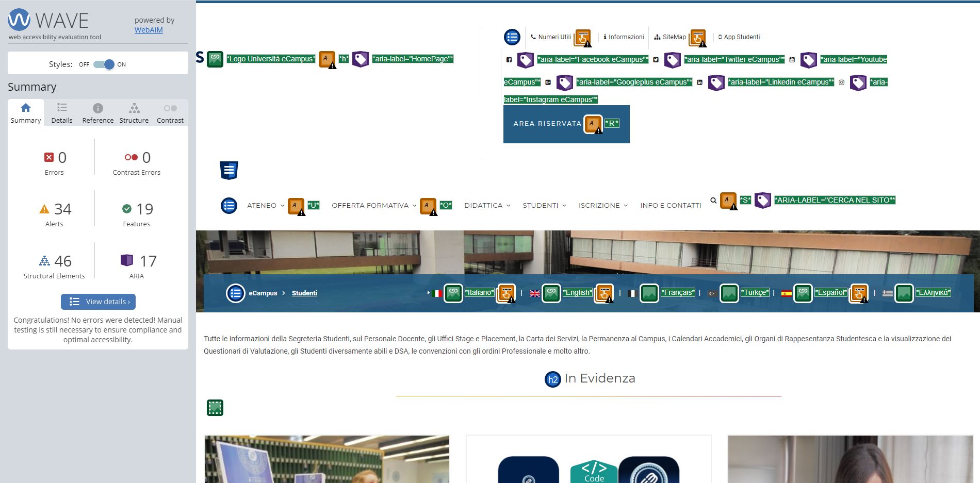Click the Alerts triangle icon
The width and height of the screenshot is (980, 483).
pos(44,209)
